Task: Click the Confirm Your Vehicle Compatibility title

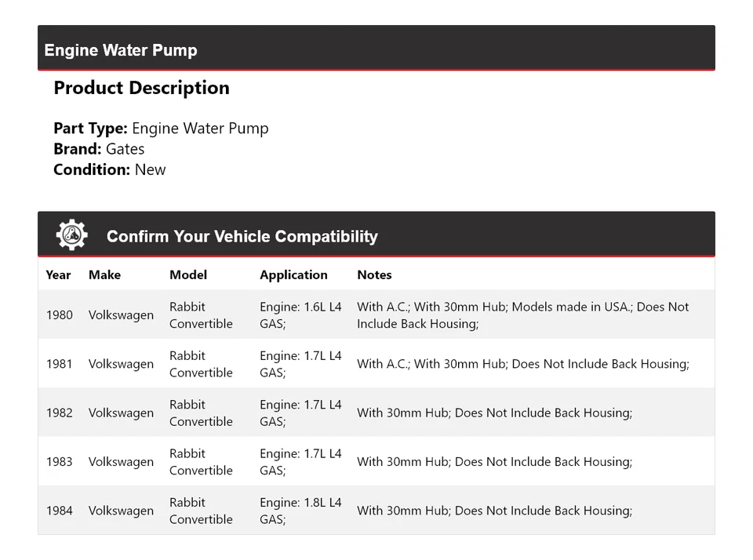Action: (242, 236)
